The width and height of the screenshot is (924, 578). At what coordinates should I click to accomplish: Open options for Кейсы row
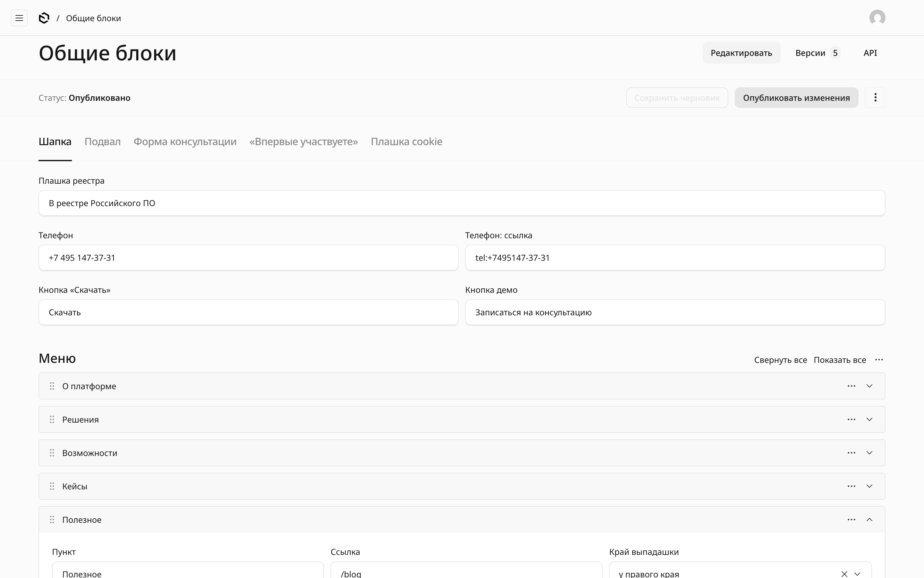(851, 486)
